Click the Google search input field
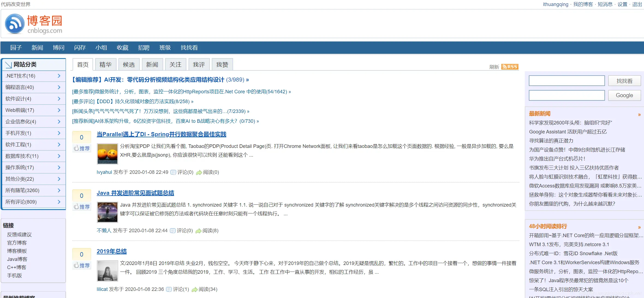The image size is (644, 298). tap(567, 96)
